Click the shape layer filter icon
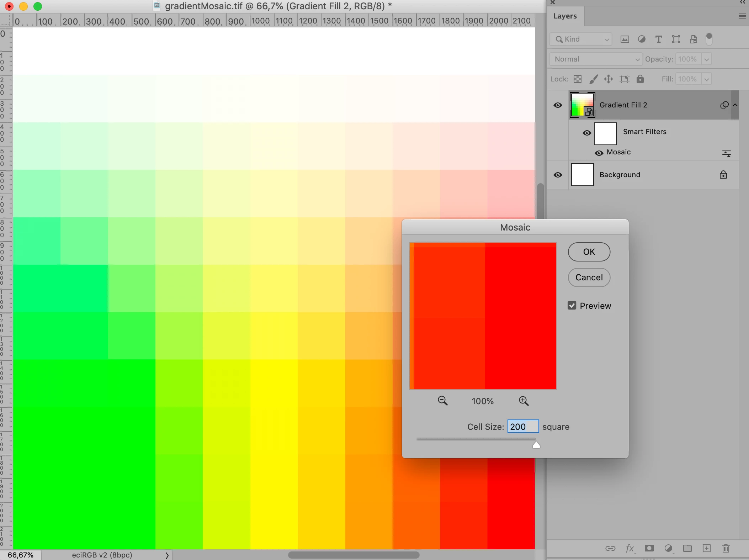749x560 pixels. (x=676, y=39)
